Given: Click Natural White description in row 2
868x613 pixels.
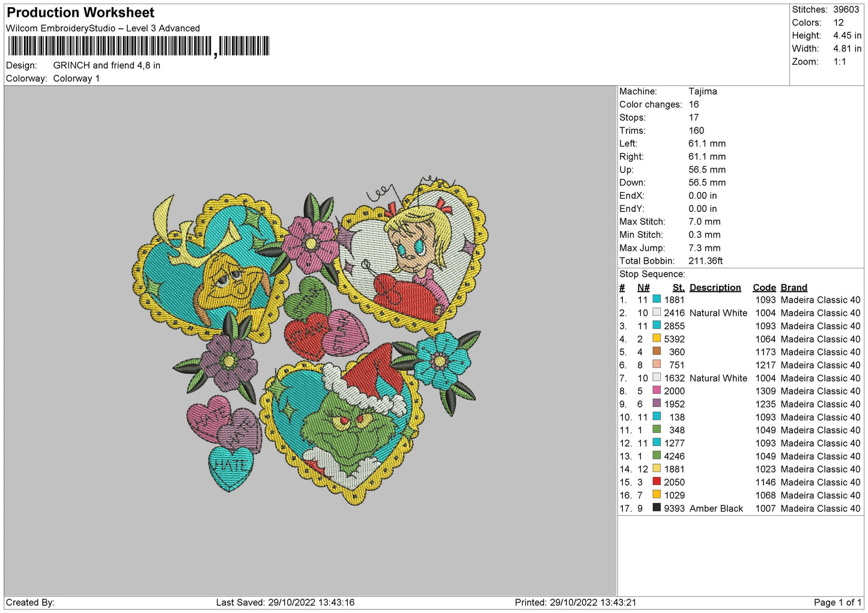Looking at the screenshot, I should tap(718, 313).
